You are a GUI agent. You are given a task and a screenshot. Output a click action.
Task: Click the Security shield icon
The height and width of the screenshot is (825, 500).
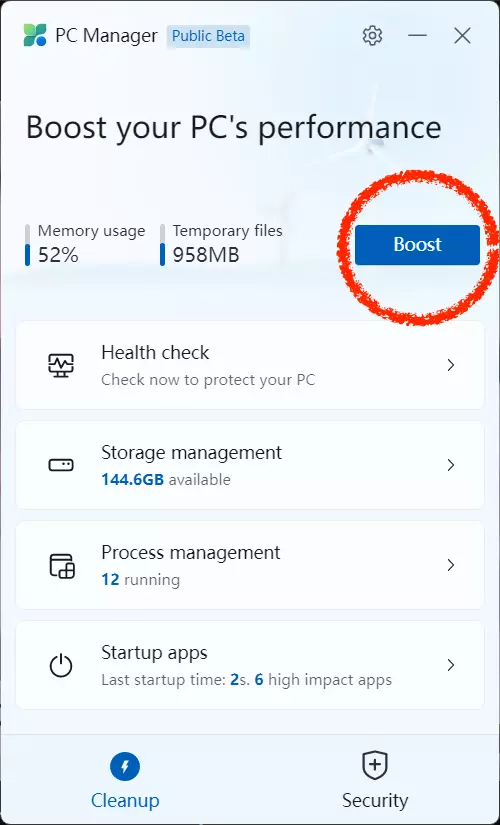click(x=375, y=766)
